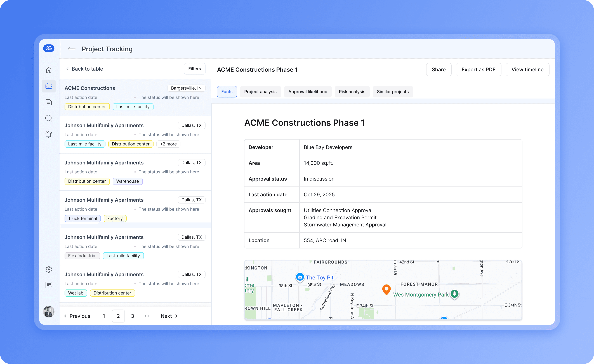Screen dimensions: 594x364
Task: Click the View timeline button
Action: click(527, 70)
